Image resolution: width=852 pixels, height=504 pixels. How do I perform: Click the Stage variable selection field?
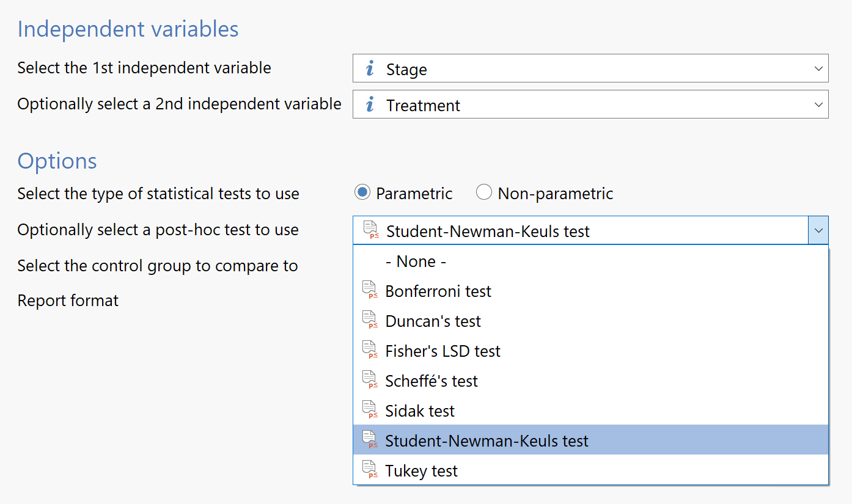point(590,68)
